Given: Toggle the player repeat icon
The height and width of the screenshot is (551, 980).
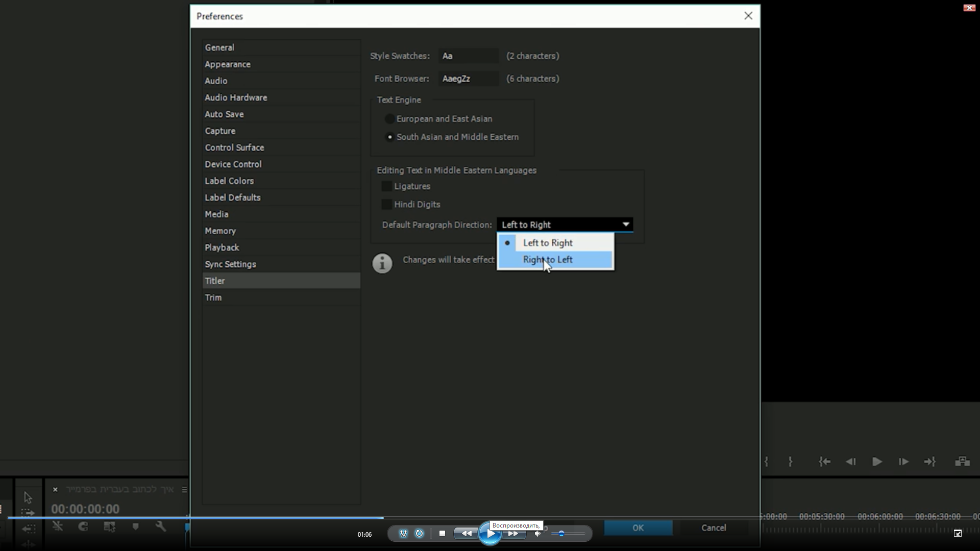Looking at the screenshot, I should (419, 534).
